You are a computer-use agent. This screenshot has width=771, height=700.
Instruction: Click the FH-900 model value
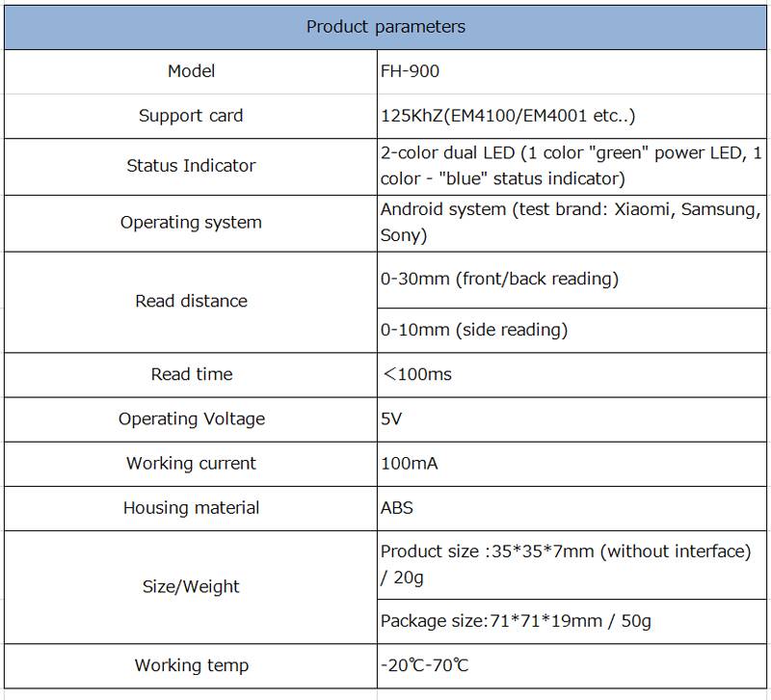point(411,71)
